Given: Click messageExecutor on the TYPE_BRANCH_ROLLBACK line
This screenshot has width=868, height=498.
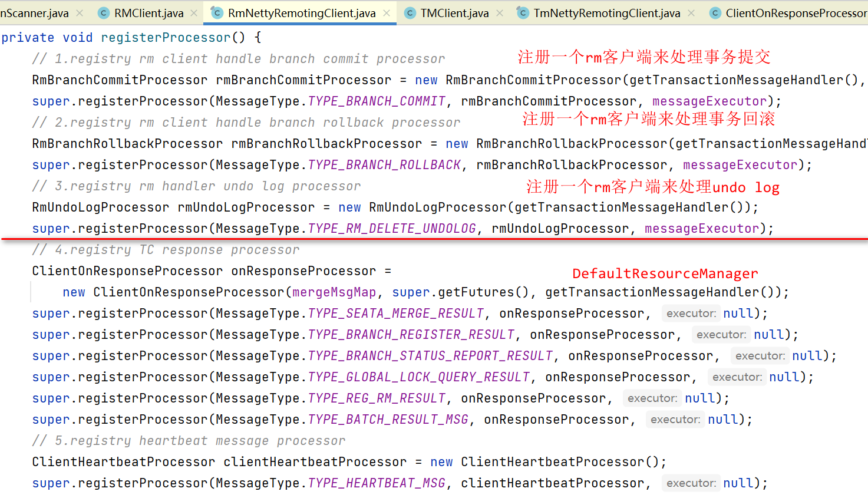Looking at the screenshot, I should [x=740, y=165].
